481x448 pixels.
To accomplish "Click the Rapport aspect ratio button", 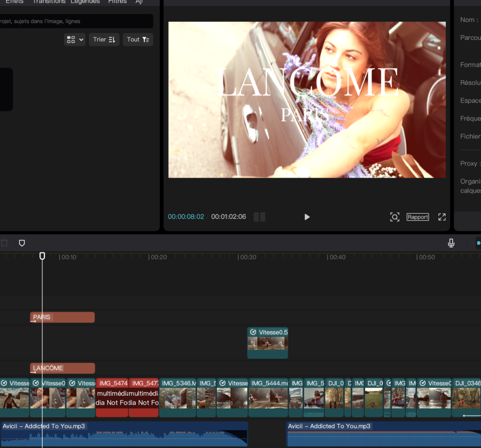I will point(418,217).
